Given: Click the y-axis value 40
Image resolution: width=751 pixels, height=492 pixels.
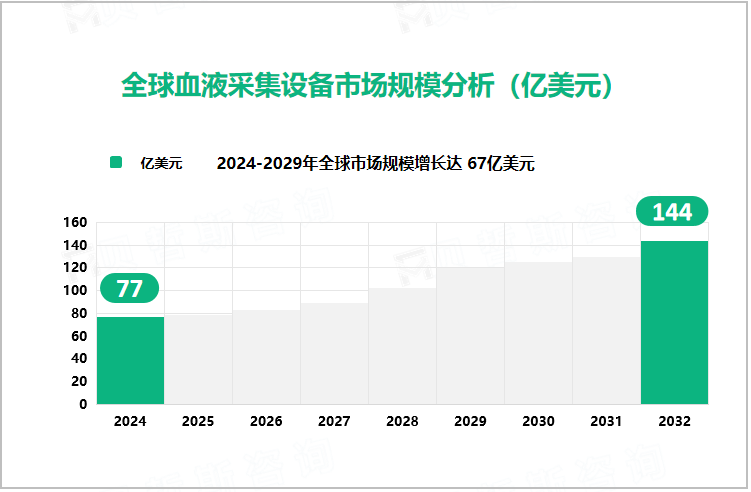Looking at the screenshot, I should [x=79, y=358].
